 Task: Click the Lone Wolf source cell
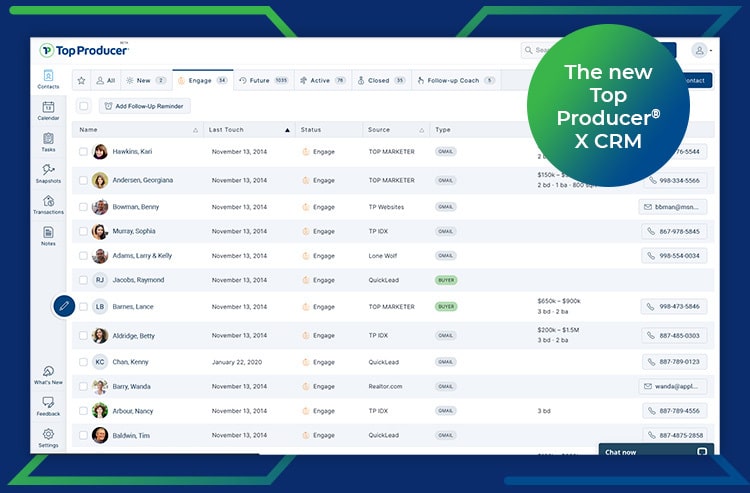point(383,256)
